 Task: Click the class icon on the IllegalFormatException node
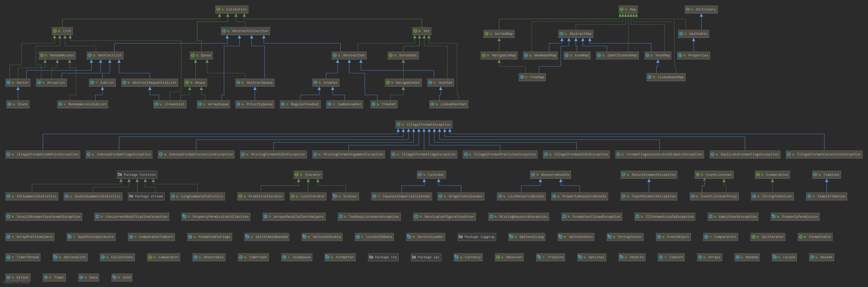[x=399, y=124]
